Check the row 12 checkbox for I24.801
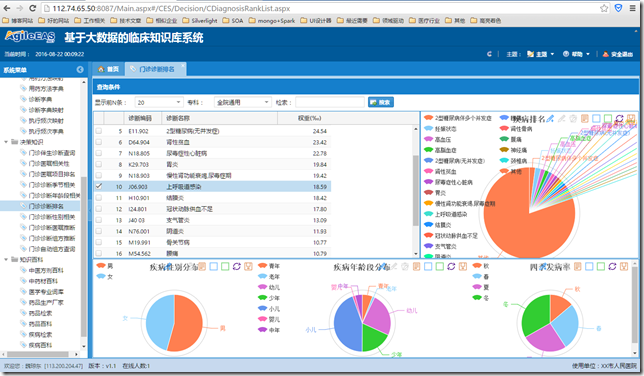 [x=99, y=209]
